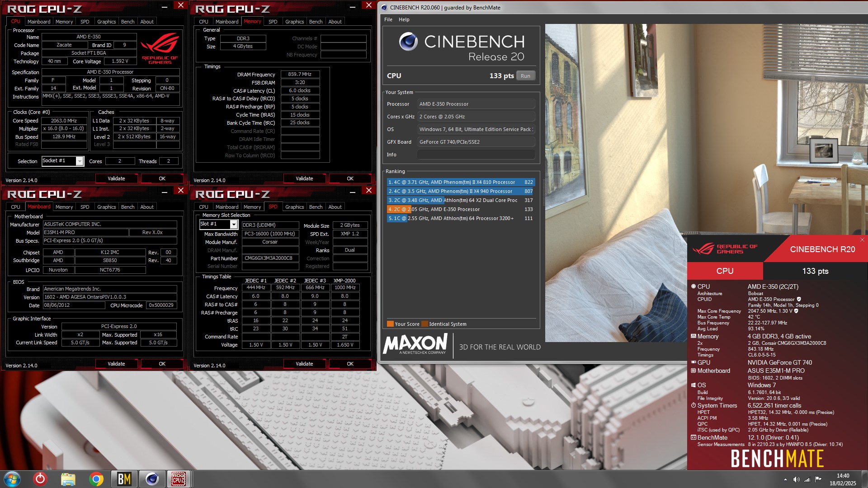Click the Motherboard icon in BenchMate overlay

pyautogui.click(x=693, y=371)
